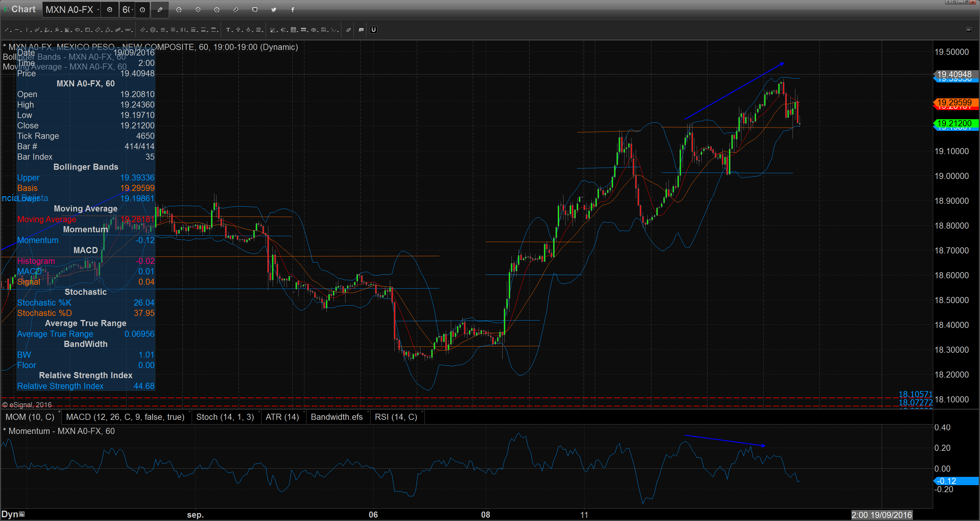Click the eraser tool icon
The image size is (980, 521).
349,30
